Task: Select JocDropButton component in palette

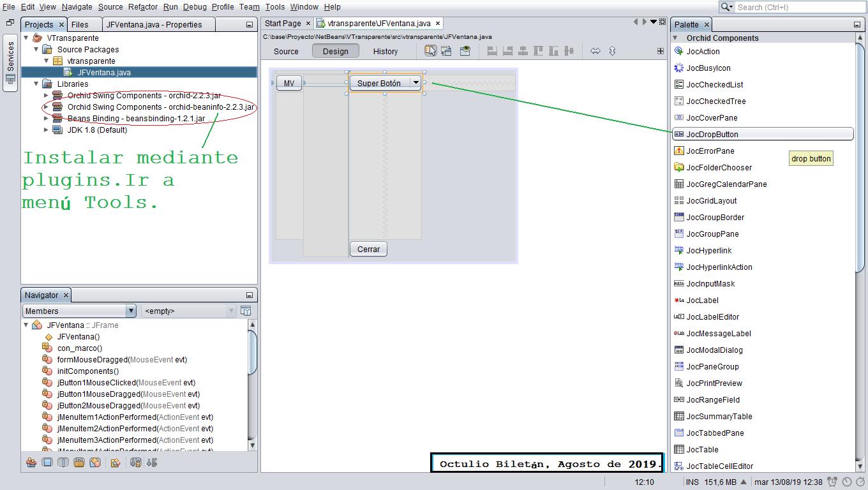Action: pos(763,135)
